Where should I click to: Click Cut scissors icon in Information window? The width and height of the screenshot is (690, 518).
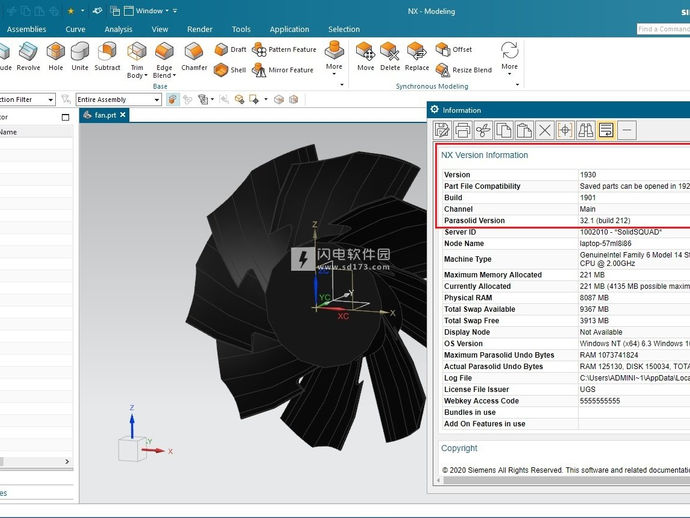coord(483,130)
